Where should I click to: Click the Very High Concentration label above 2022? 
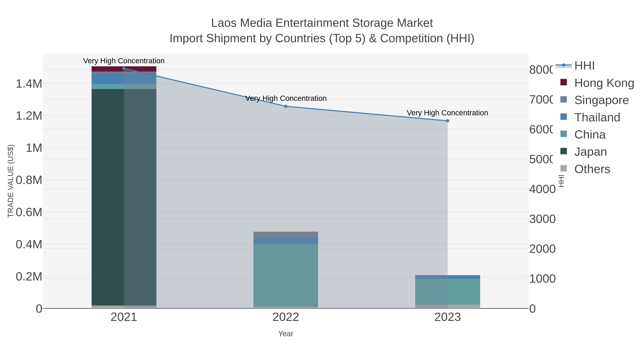286,98
